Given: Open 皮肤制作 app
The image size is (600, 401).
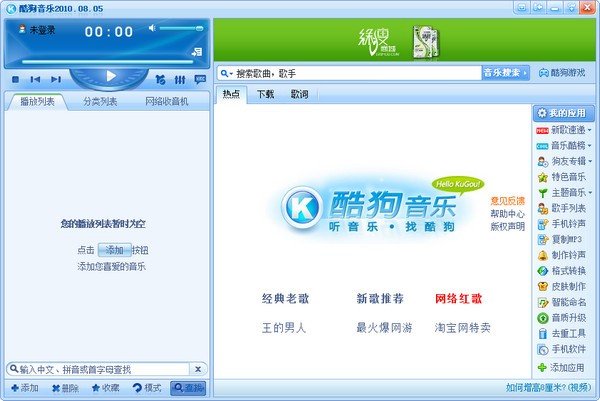Looking at the screenshot, I should 562,287.
